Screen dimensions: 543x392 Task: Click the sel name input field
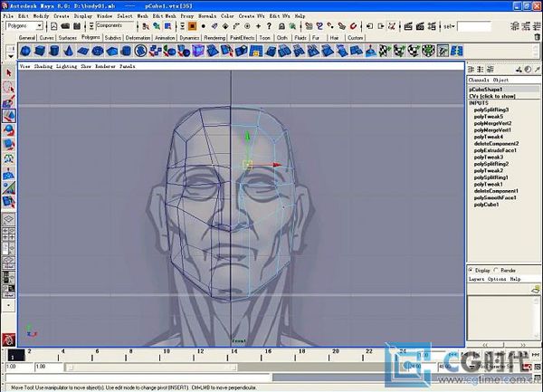pos(474,26)
